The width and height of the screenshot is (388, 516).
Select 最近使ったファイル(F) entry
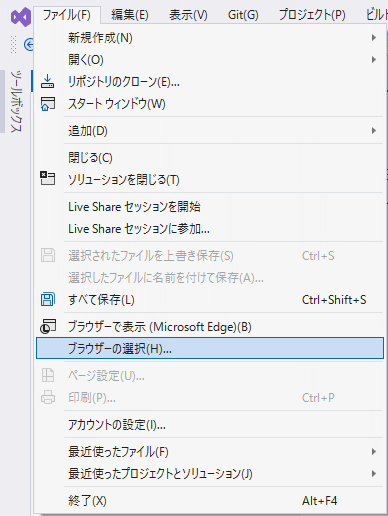tap(210, 452)
